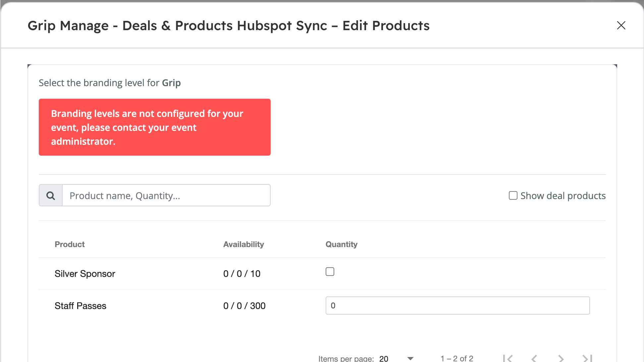Go to last page of products
This screenshot has width=644, height=362.
[587, 358]
